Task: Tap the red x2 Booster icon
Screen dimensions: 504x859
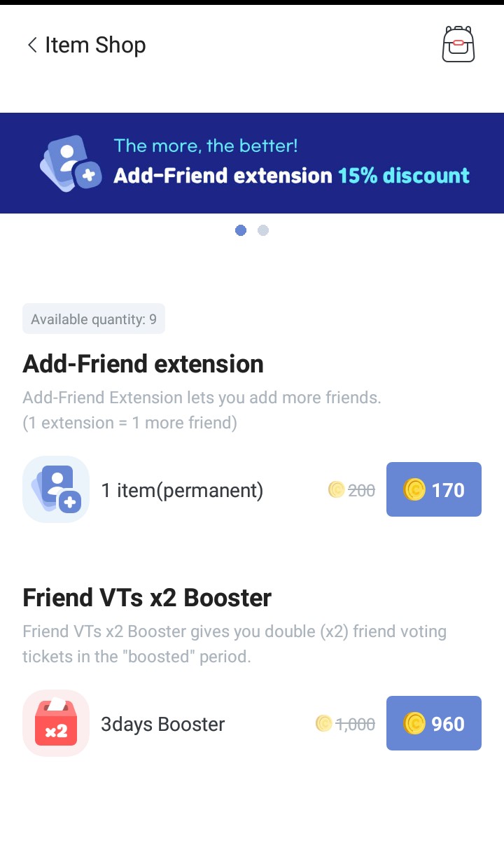Action: pyautogui.click(x=56, y=723)
